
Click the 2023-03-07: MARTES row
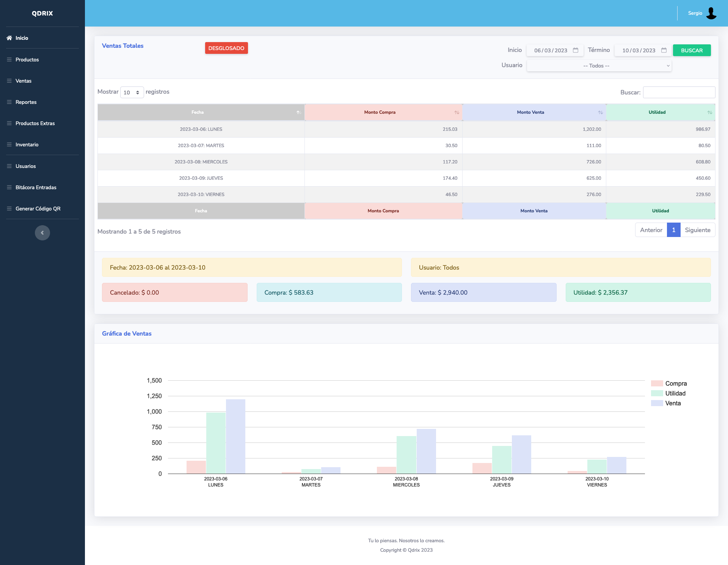click(406, 146)
